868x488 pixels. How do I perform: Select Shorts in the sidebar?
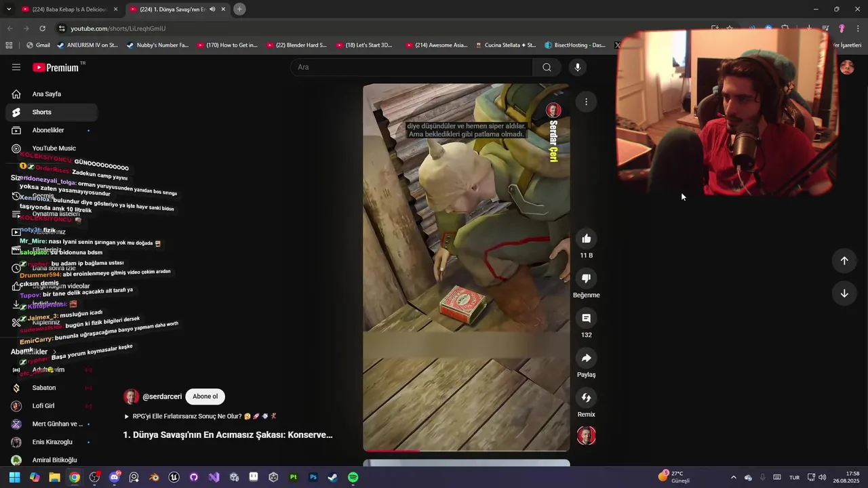pos(51,112)
